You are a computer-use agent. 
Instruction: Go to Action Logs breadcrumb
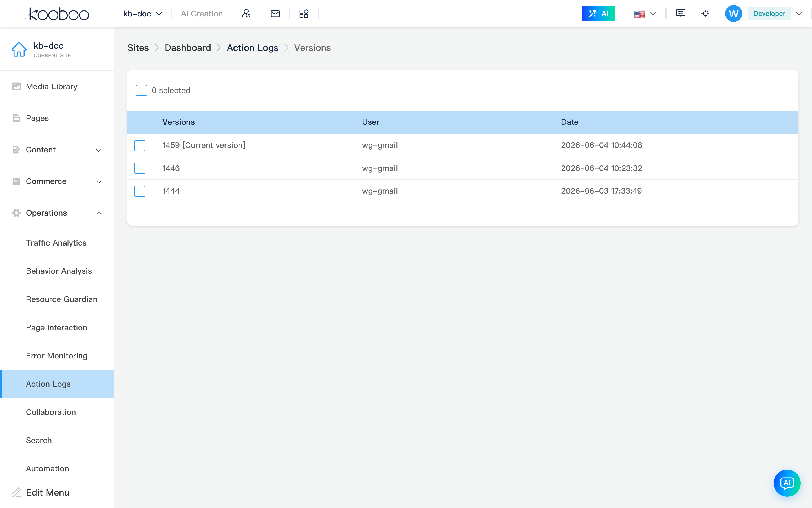pyautogui.click(x=252, y=48)
